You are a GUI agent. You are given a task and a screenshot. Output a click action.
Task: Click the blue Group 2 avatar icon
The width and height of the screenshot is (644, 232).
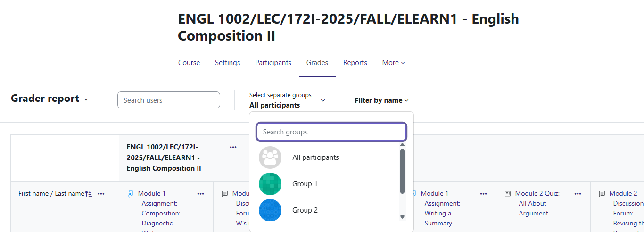[x=270, y=210]
